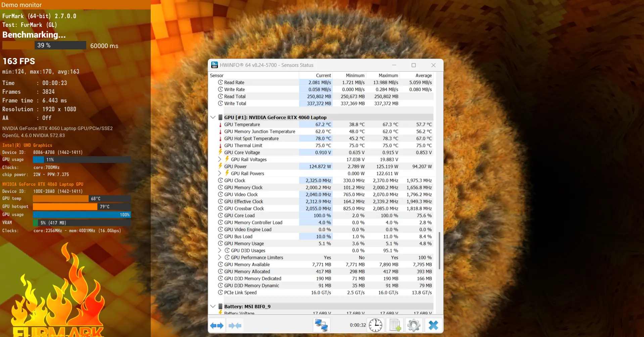This screenshot has height=337, width=644.
Task: Click the clock icon beside GPU Core Load
Action: pyautogui.click(x=220, y=215)
